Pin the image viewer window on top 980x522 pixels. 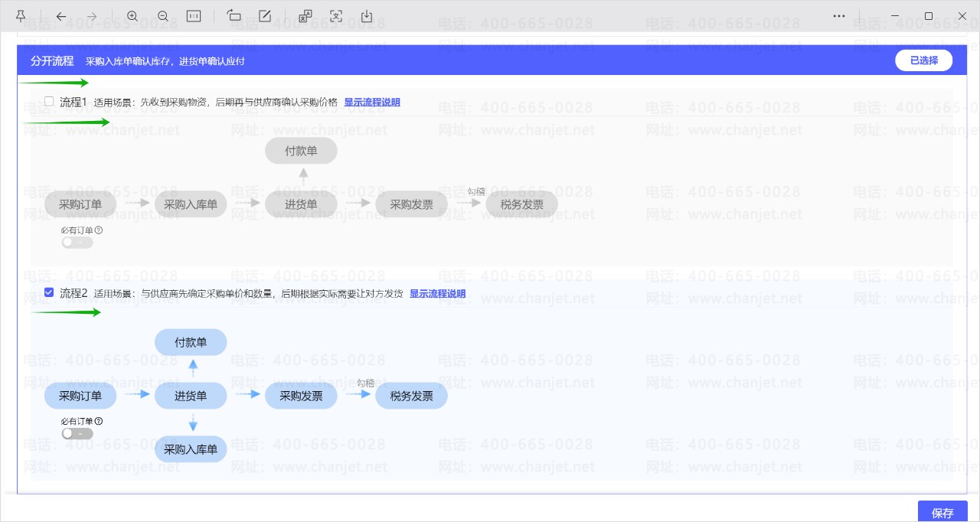tap(21, 16)
